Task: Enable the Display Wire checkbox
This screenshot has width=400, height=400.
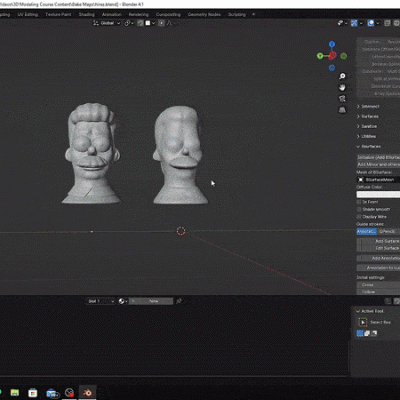Action: (x=359, y=216)
